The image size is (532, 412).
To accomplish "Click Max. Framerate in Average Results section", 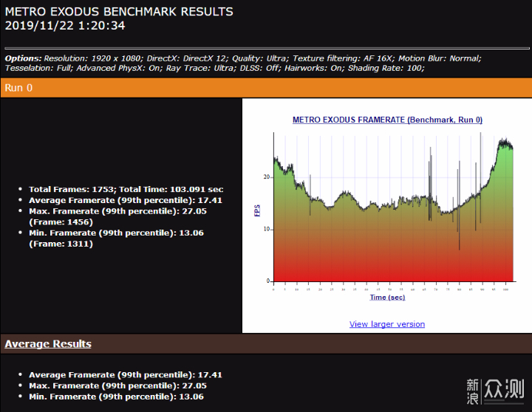I will (x=117, y=385).
